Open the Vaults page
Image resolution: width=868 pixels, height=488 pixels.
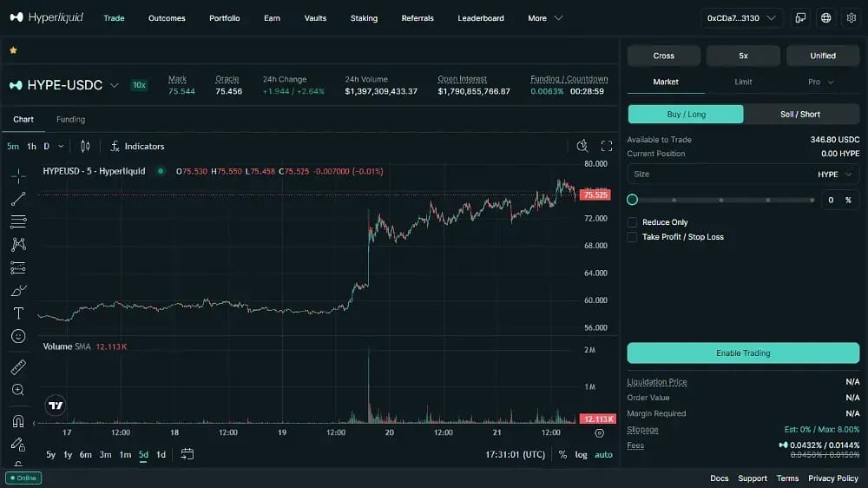pyautogui.click(x=315, y=17)
